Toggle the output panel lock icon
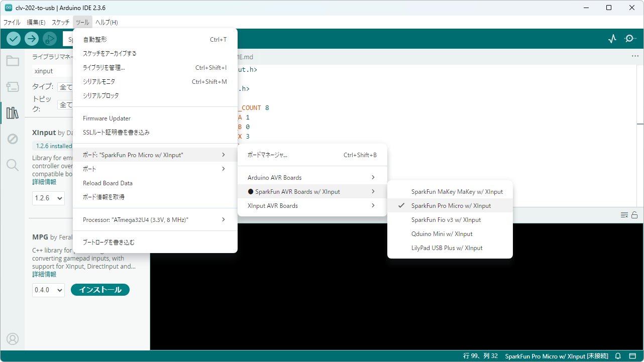Screen dimensions: 644x362 pyautogui.click(x=634, y=215)
